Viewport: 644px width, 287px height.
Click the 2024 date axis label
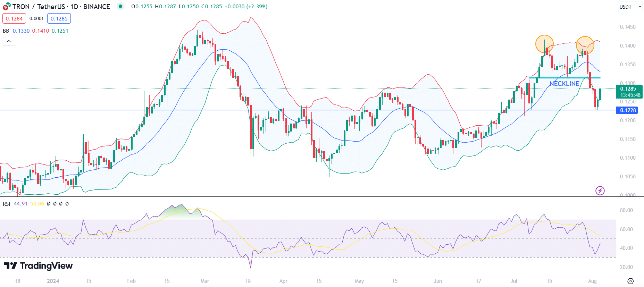[x=53, y=281]
